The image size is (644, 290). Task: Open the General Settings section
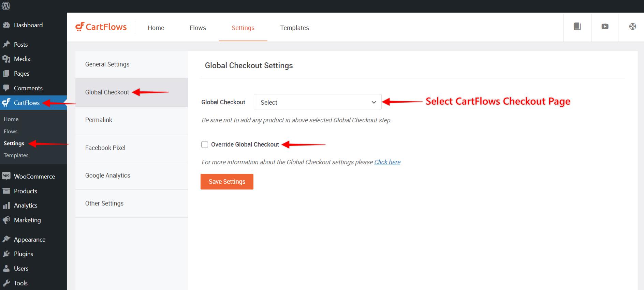pyautogui.click(x=107, y=64)
